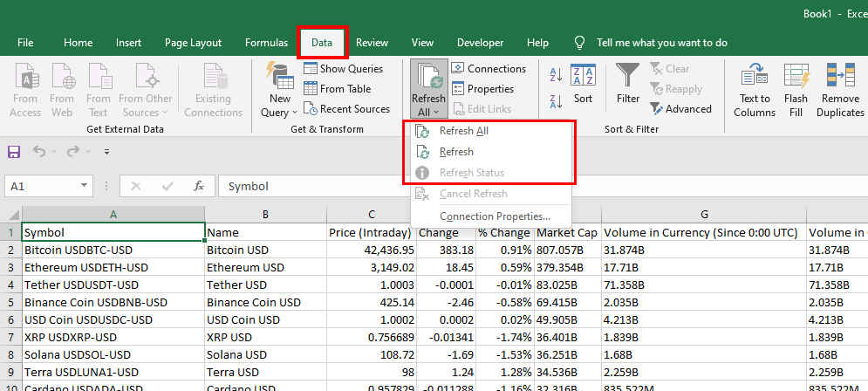Undo the last action

coord(38,151)
